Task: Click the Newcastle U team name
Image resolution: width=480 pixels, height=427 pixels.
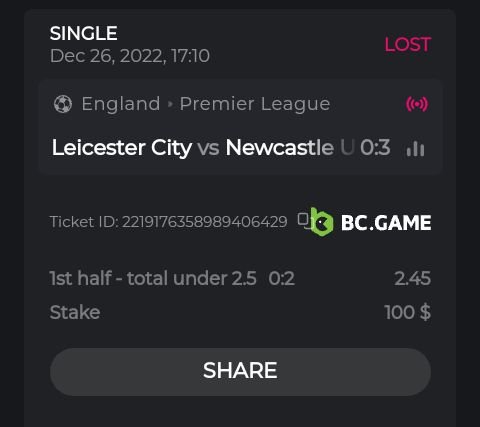Action: coord(290,147)
